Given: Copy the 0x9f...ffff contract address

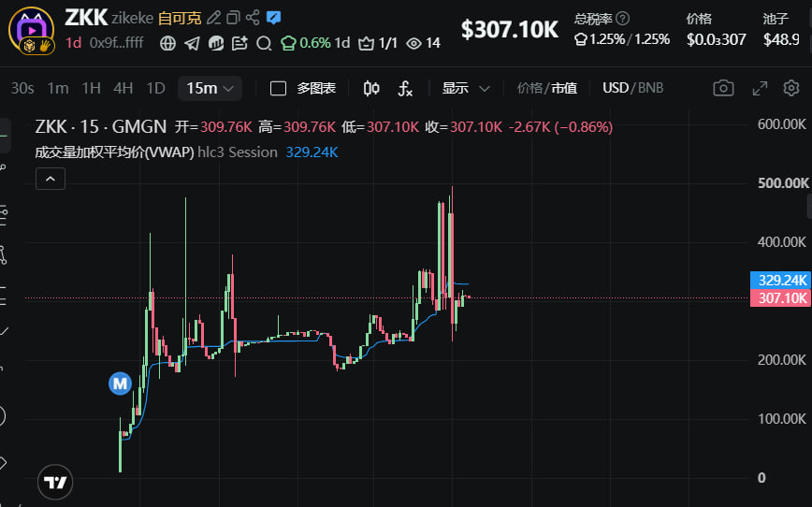Looking at the screenshot, I should [117, 42].
